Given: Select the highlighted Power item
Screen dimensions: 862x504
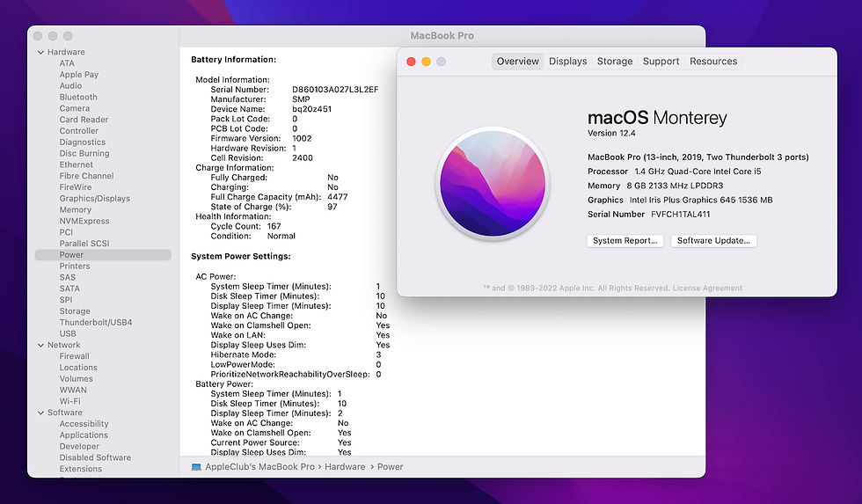Looking at the screenshot, I should (103, 255).
